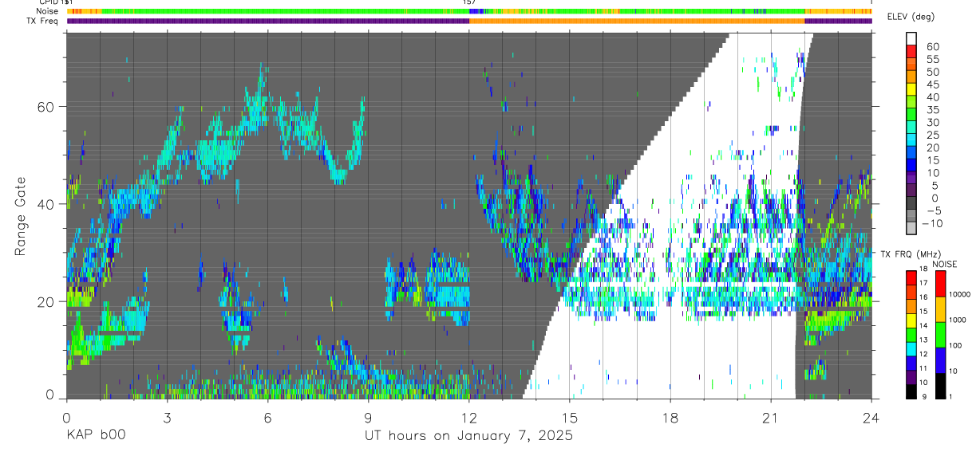Click the lightest gray bottom ELEV swatch
The image size is (980, 452).
click(911, 228)
